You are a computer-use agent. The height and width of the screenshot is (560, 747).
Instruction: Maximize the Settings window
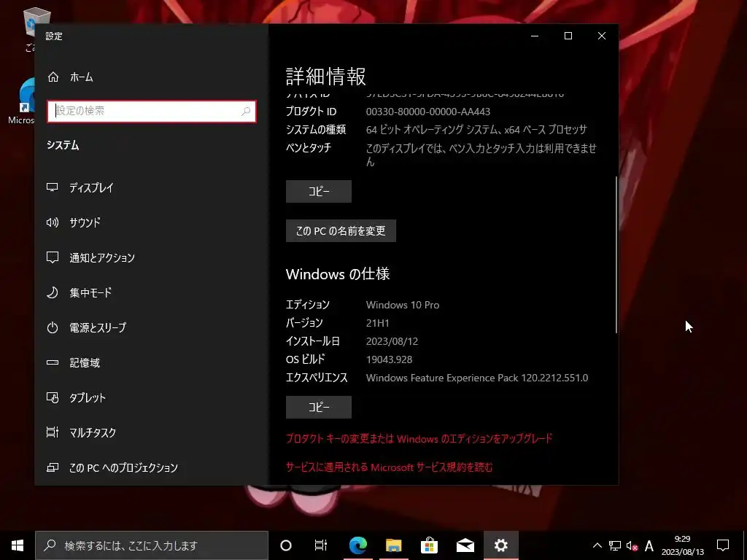(x=568, y=36)
